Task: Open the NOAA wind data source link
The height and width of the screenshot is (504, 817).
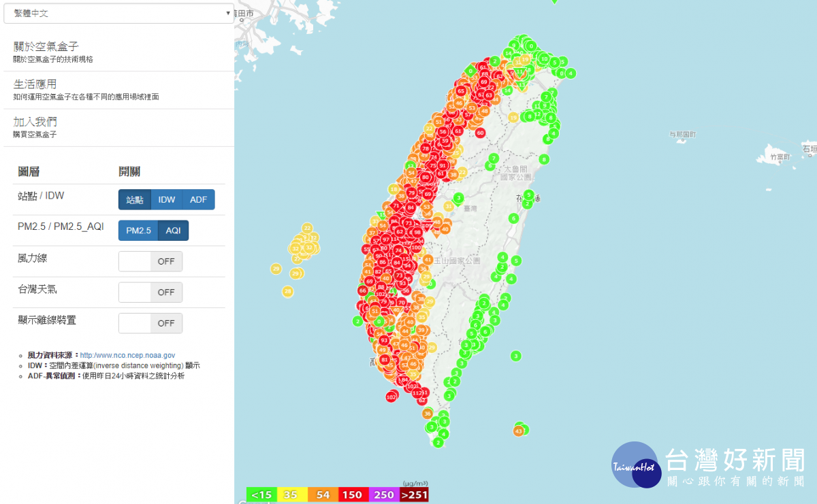Action: click(x=127, y=355)
